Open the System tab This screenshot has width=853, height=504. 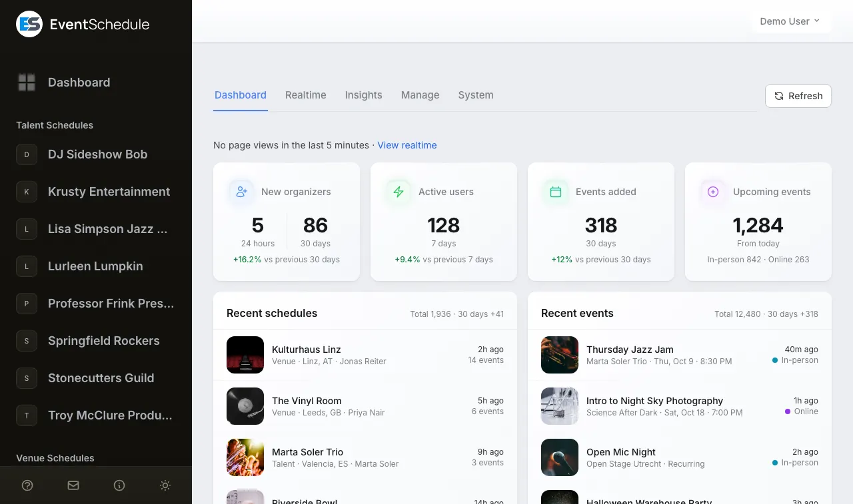(x=476, y=95)
